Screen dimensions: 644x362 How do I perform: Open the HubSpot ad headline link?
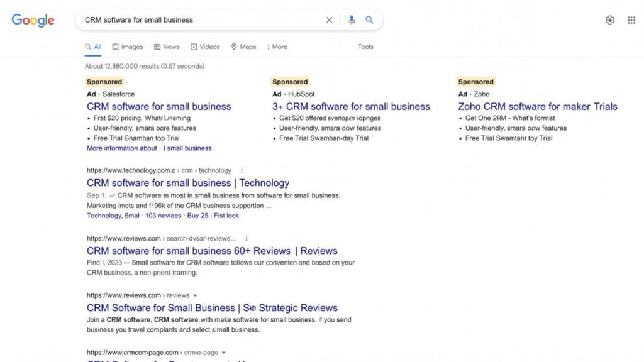tap(351, 107)
